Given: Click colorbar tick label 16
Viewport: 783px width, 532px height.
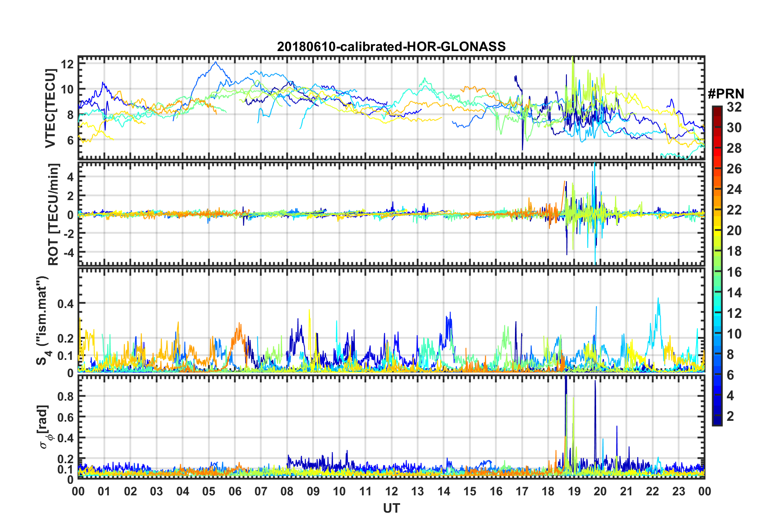Looking at the screenshot, I should click(x=734, y=272).
